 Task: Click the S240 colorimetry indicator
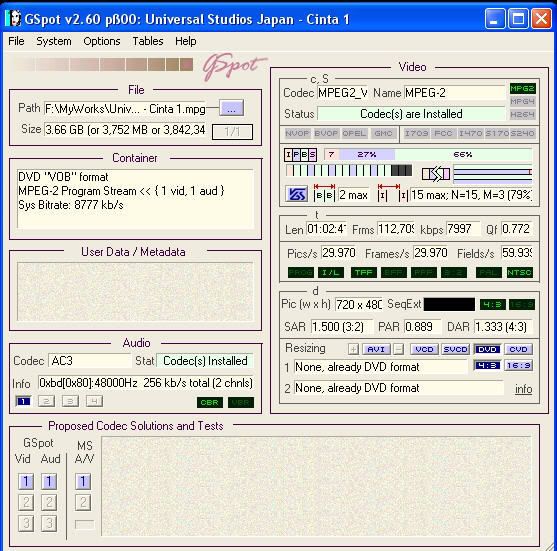523,133
